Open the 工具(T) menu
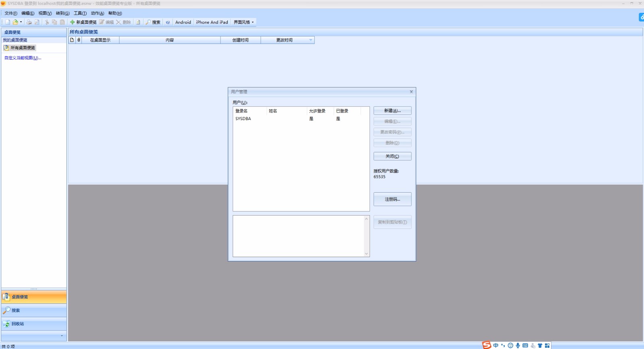This screenshot has width=644, height=349. (80, 13)
